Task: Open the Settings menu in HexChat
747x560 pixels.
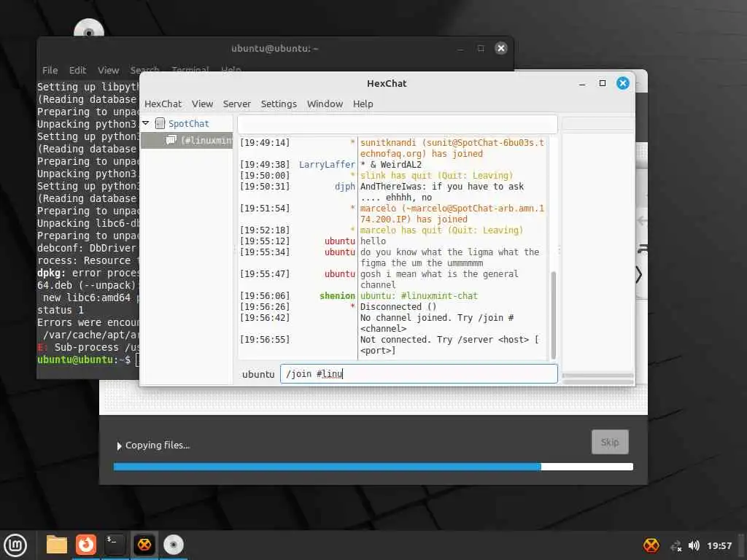Action: coord(278,104)
